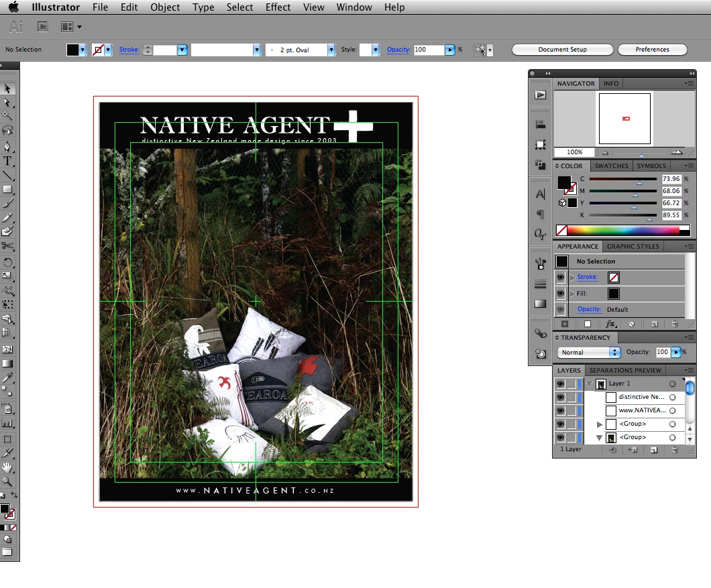Screen dimensions: 711x588
Task: Select the Gradient tool
Action: [x=7, y=363]
